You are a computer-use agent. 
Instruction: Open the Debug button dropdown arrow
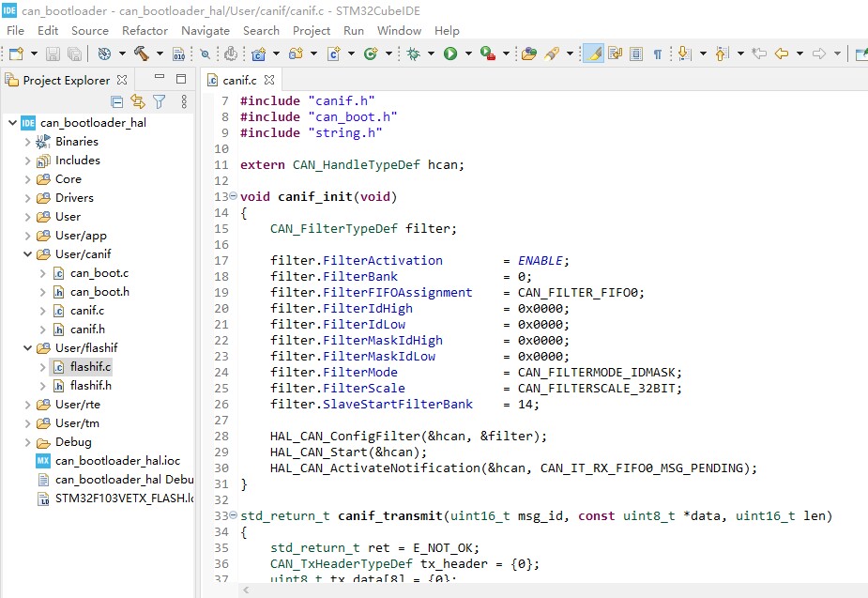(x=431, y=54)
